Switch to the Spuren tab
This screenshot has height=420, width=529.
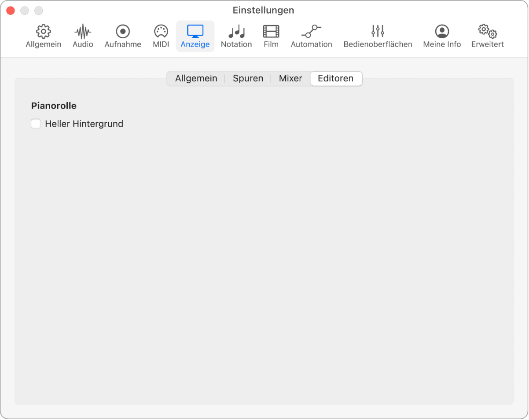click(248, 79)
